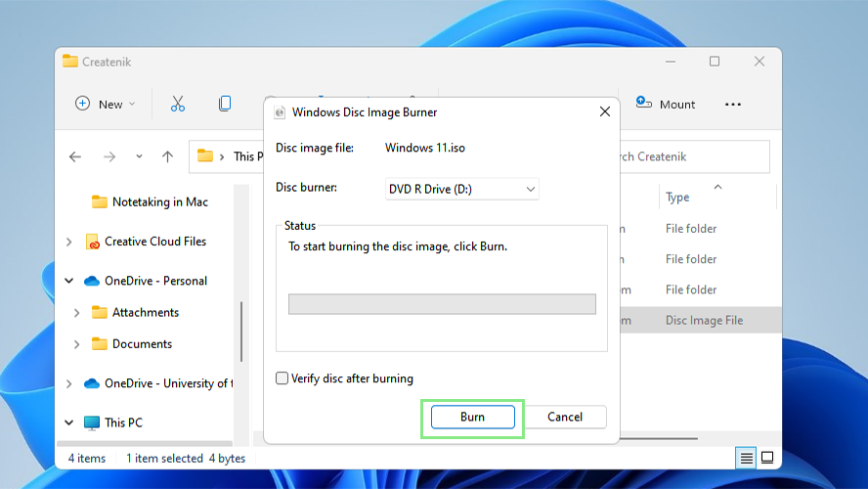This screenshot has width=868, height=489.
Task: Click the This PC address bar breadcrumb
Action: tap(248, 156)
